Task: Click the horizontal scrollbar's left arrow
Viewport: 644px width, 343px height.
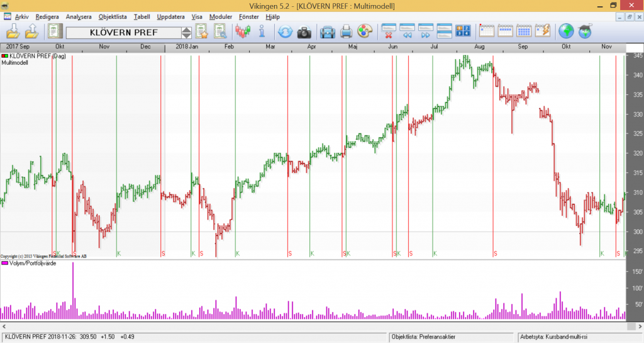Action: pyautogui.click(x=4, y=326)
